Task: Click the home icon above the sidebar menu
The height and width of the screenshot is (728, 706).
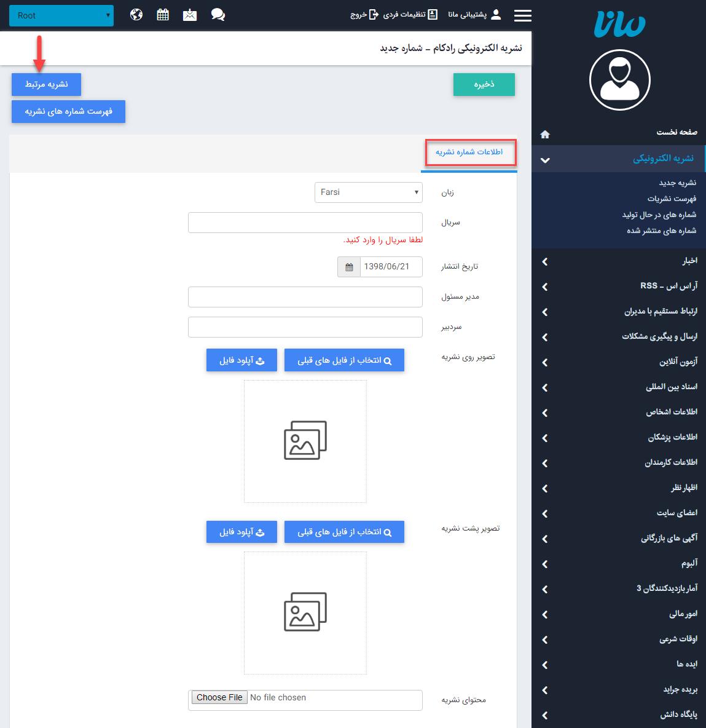Action: 544,134
